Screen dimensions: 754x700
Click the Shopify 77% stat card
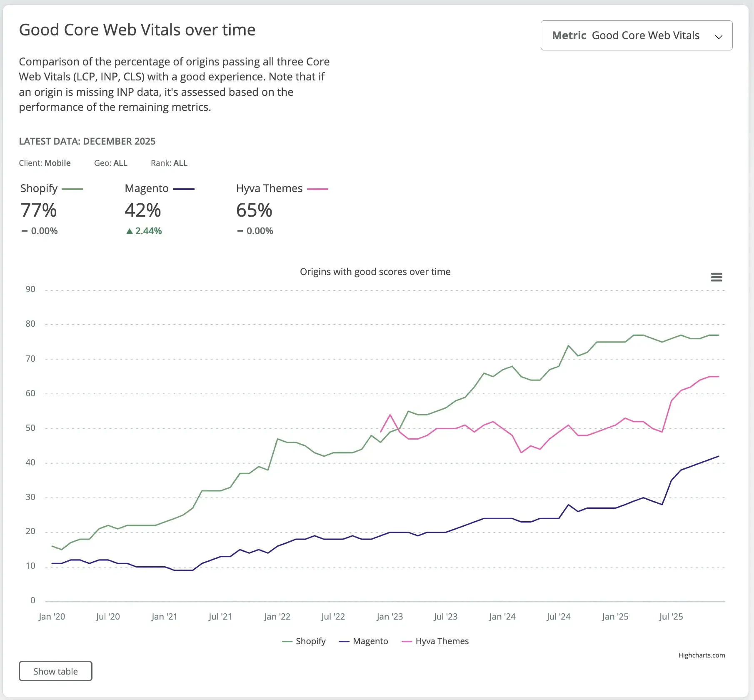(x=38, y=210)
